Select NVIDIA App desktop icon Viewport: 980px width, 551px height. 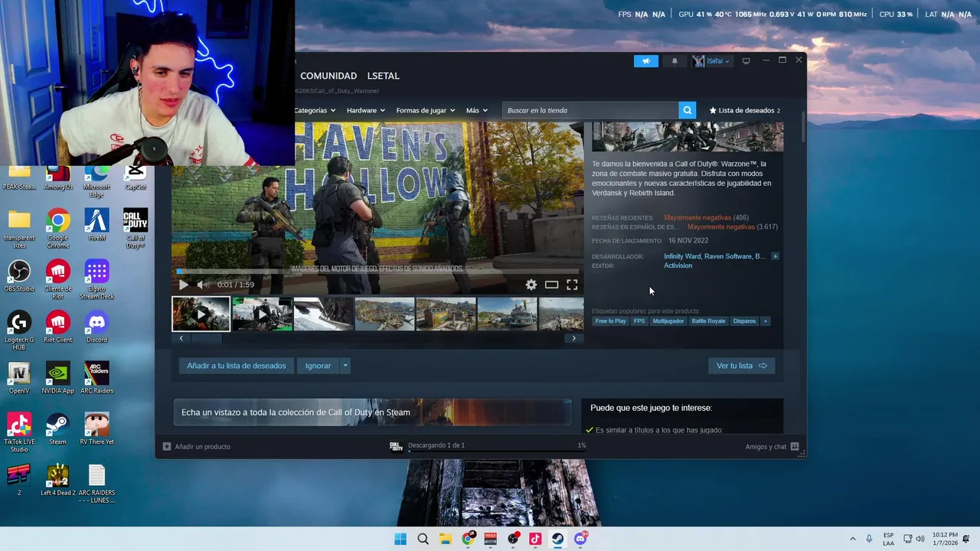click(57, 378)
